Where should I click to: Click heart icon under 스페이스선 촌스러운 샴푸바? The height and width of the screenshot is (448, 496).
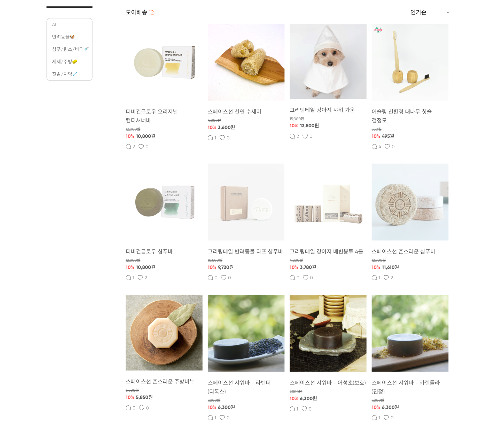(386, 277)
